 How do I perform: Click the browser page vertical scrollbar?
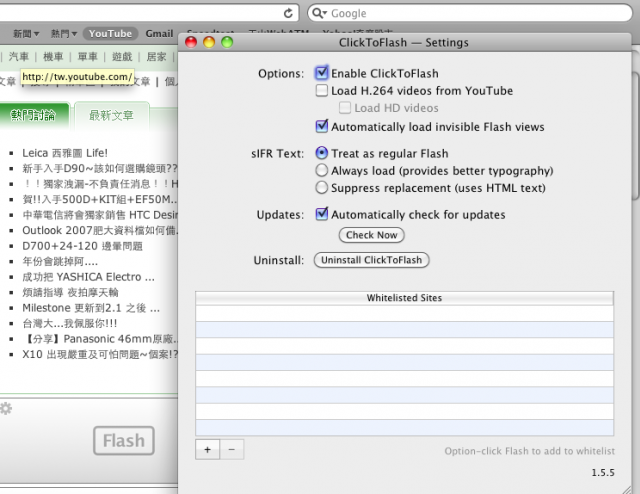point(636,136)
